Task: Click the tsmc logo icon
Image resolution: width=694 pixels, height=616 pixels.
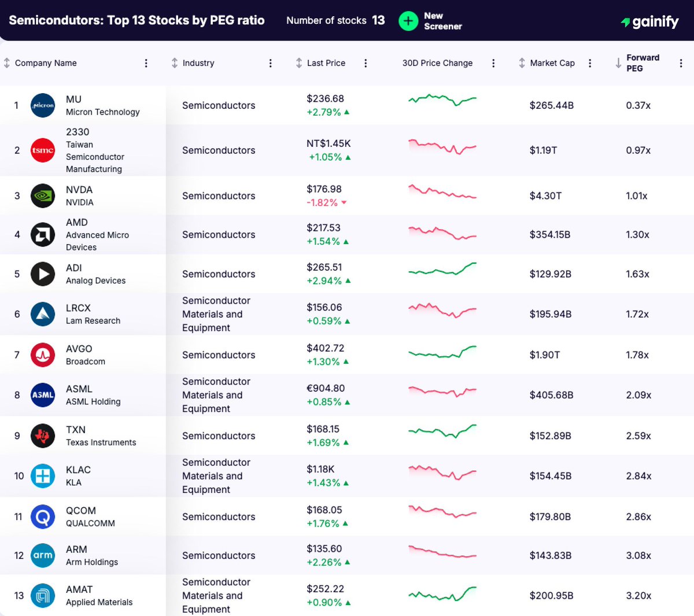Action: (x=42, y=150)
